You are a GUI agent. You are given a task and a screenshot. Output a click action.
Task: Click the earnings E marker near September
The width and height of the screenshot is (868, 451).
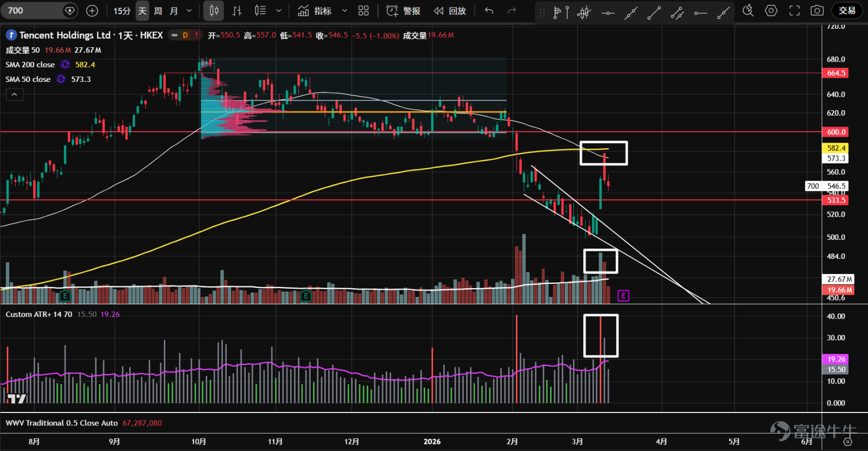click(65, 296)
